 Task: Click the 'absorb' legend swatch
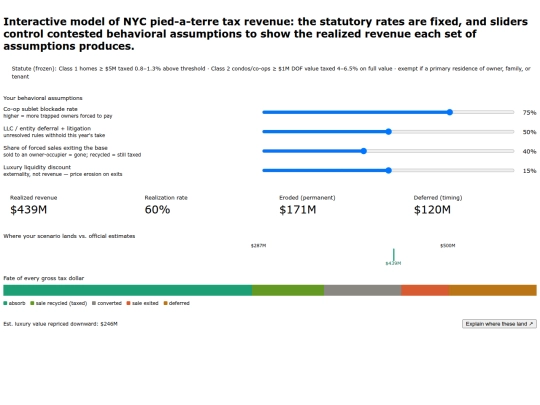point(5,303)
